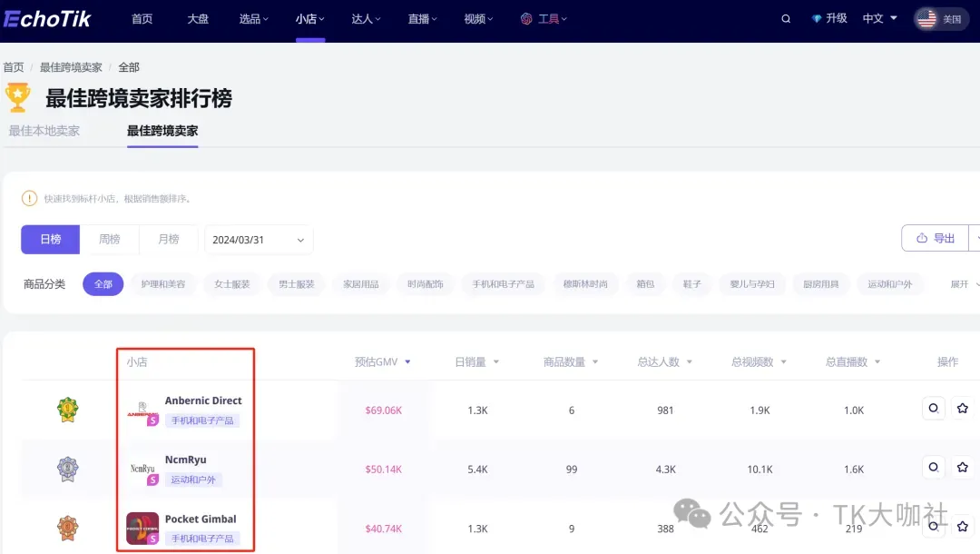Viewport: 980px width, 554px height.
Task: Click the 首页 breadcrumb link
Action: (14, 67)
